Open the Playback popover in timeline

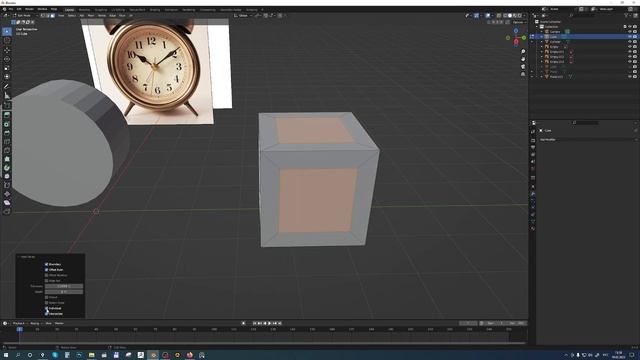click(x=19, y=323)
